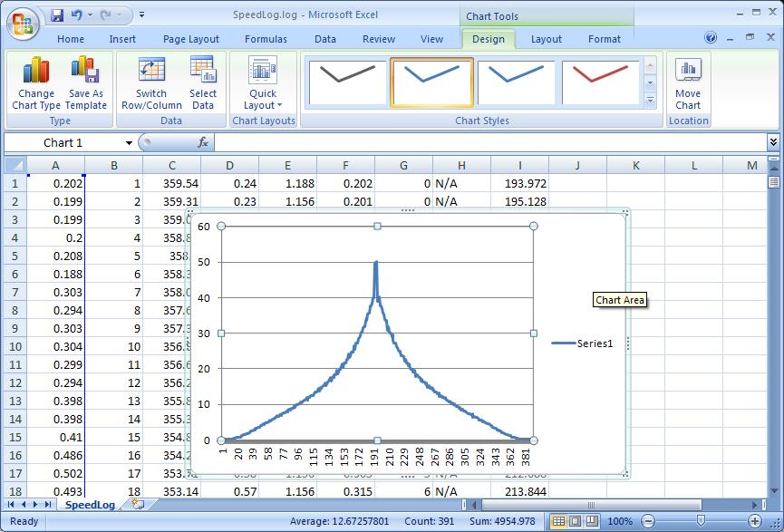Zoom in with the plus button
Viewport: 784px width, 532px height.
click(x=754, y=521)
